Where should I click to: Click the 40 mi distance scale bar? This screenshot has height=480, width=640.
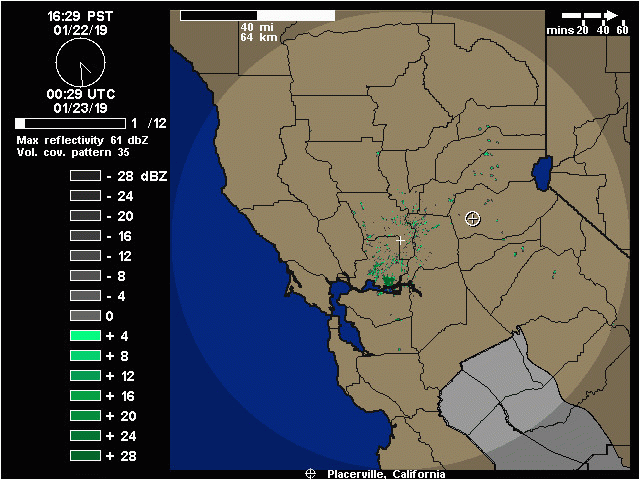tap(258, 16)
